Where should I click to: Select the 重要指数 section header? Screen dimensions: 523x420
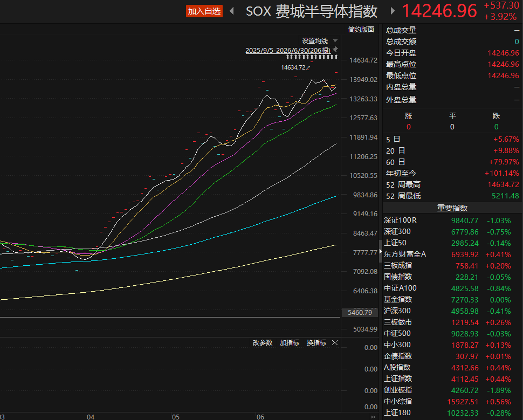coord(452,208)
